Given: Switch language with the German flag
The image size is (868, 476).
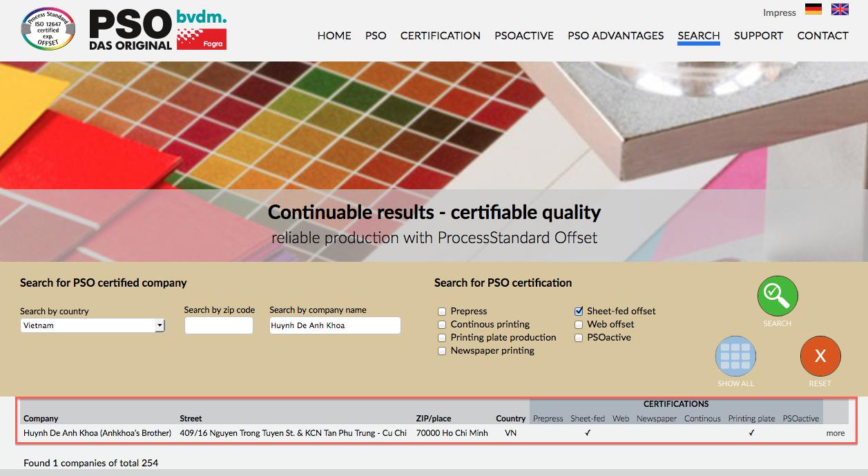Looking at the screenshot, I should 813,10.
